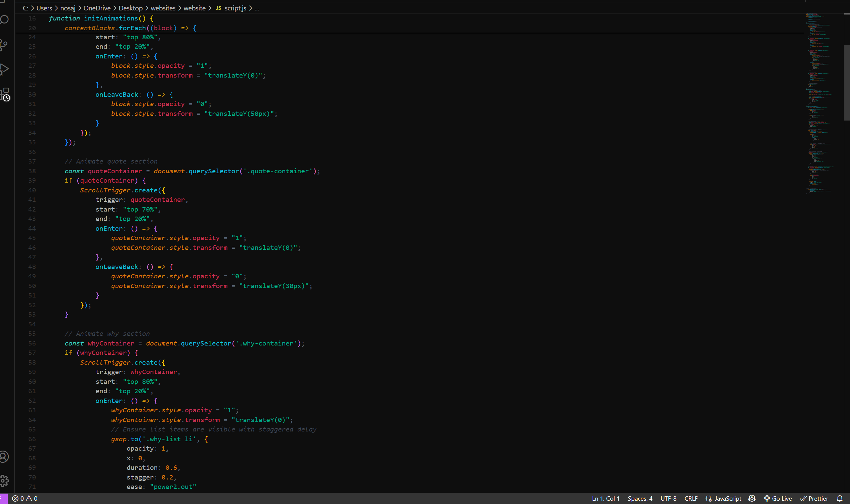
Task: Click Prettier formatter status item
Action: (x=814, y=498)
